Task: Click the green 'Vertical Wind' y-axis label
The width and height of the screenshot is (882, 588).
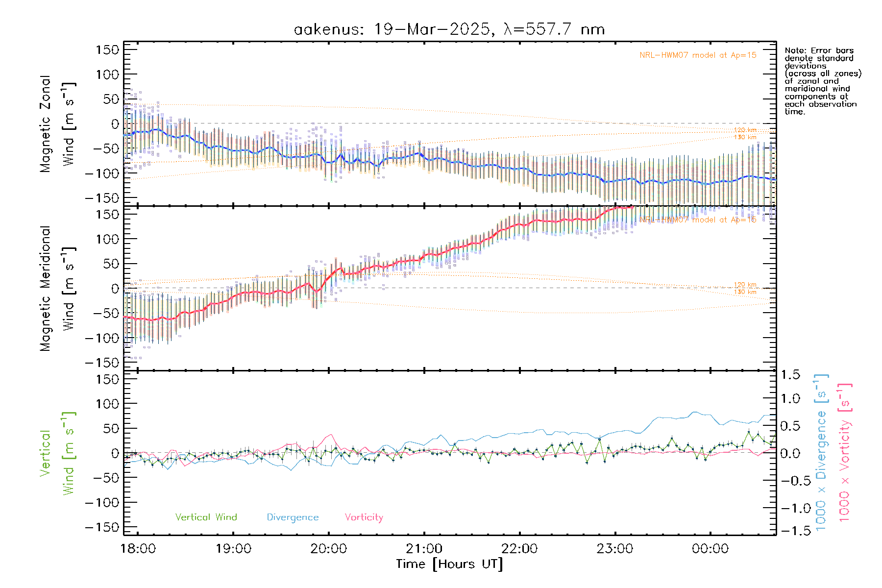Action: coord(56,453)
